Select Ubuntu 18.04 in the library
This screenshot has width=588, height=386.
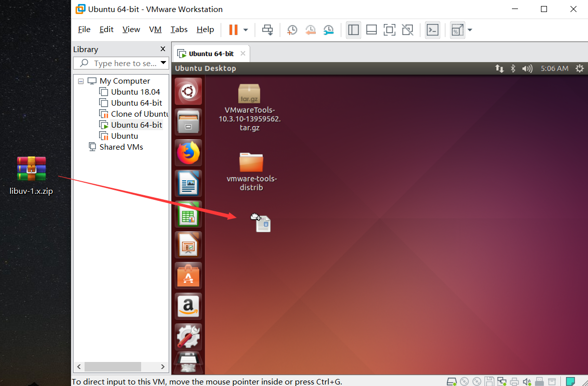tap(136, 92)
